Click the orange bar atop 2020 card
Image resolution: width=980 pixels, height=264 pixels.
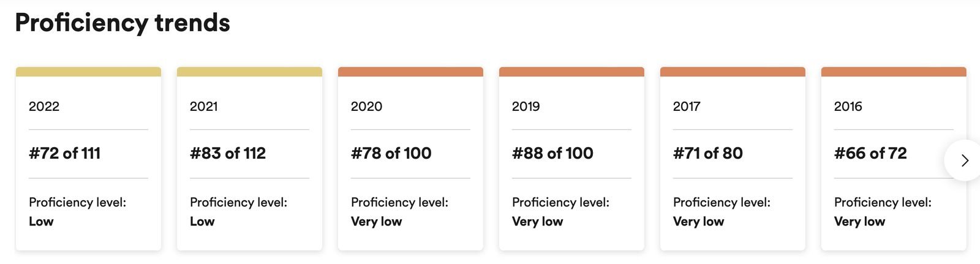(410, 72)
